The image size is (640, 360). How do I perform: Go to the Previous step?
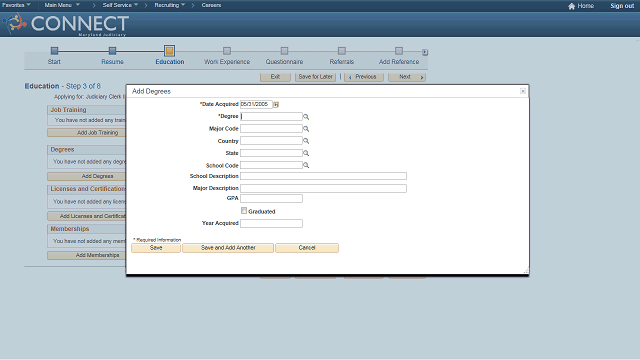pyautogui.click(x=364, y=77)
